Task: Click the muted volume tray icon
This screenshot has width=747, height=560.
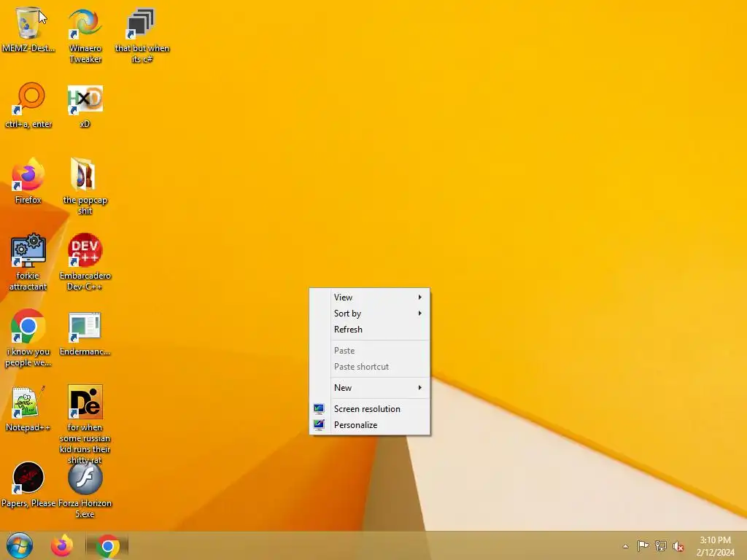Action: click(x=678, y=546)
